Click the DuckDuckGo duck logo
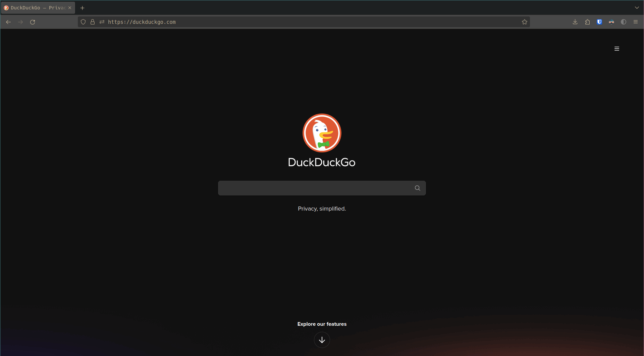Screen dimensions: 644x356 click(322, 133)
